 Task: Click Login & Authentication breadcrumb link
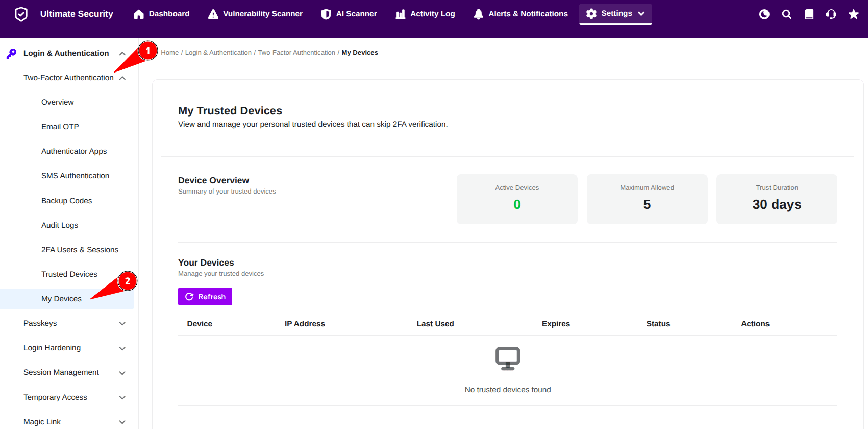[218, 53]
